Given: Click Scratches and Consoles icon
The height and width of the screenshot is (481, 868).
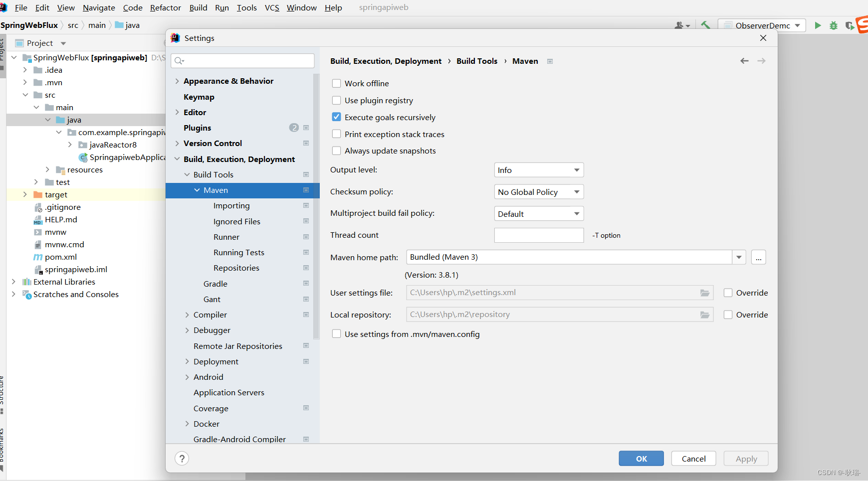Looking at the screenshot, I should (x=27, y=295).
